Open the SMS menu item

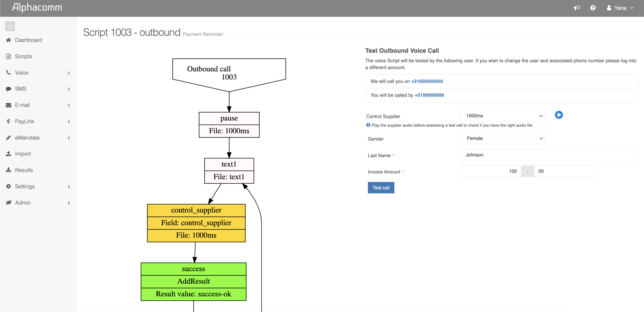pyautogui.click(x=21, y=89)
